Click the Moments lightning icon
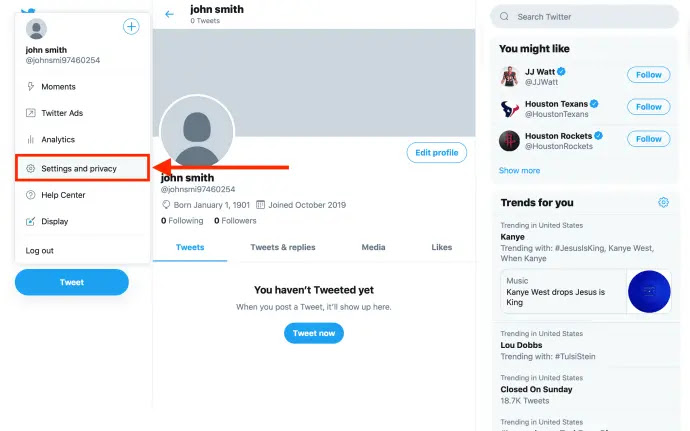The image size is (690, 431). tap(30, 86)
